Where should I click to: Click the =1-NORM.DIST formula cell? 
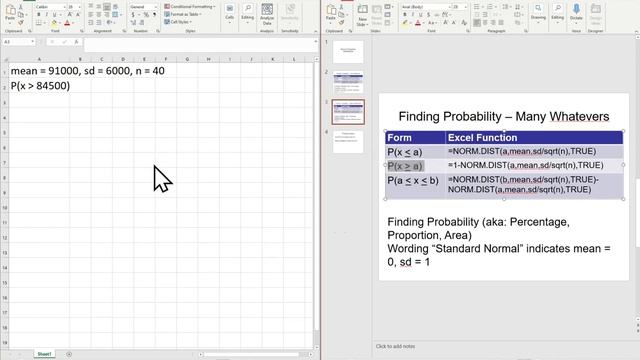534,165
